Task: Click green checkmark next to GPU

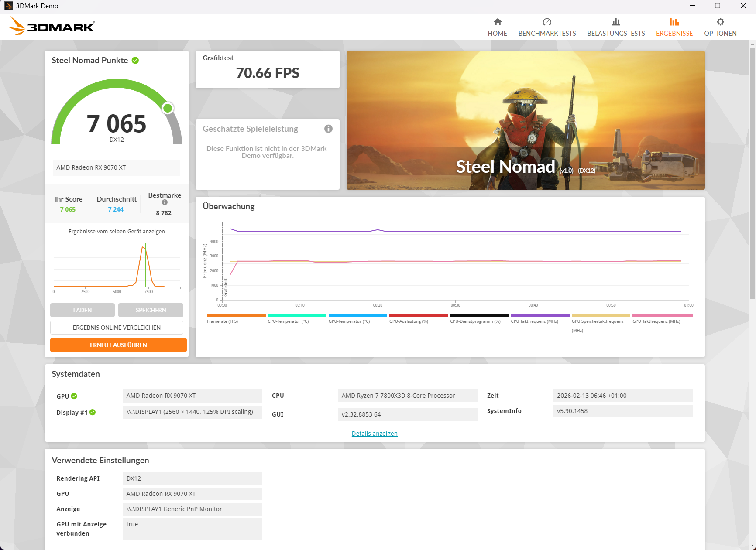Action: (x=74, y=396)
